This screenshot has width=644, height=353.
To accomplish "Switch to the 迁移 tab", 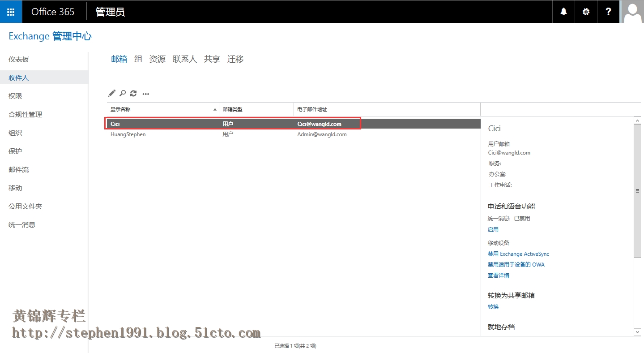I will click(235, 59).
